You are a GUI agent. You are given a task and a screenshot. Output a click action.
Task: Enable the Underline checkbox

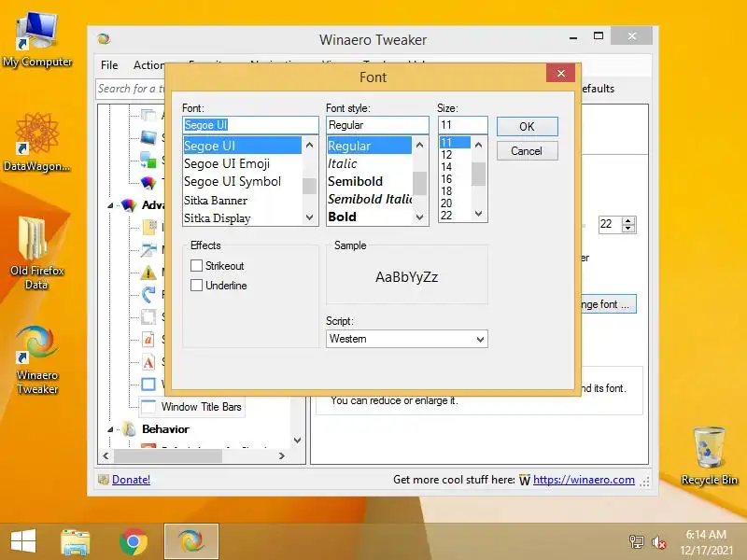click(x=196, y=286)
